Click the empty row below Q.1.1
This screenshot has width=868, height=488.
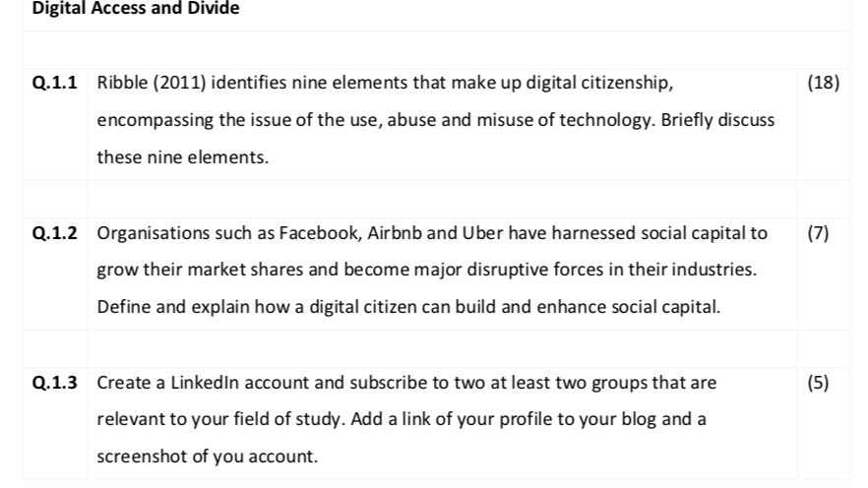[436, 200]
